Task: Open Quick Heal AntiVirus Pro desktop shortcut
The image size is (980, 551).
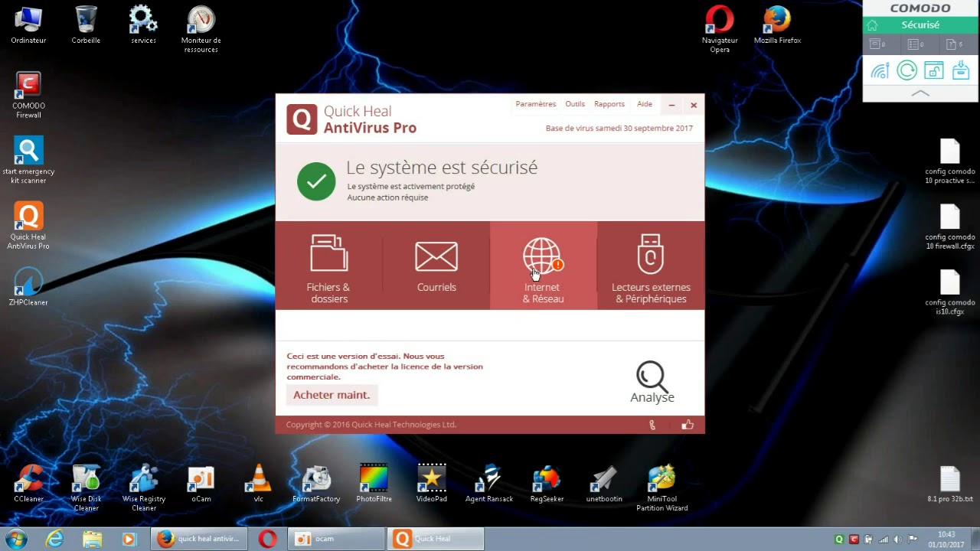Action: click(x=28, y=227)
